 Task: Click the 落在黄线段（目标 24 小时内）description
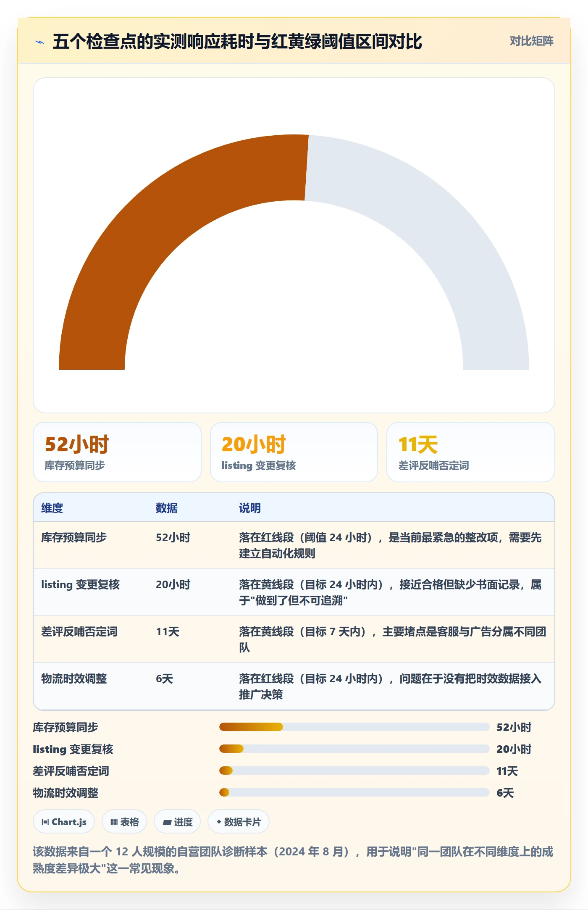pyautogui.click(x=391, y=592)
